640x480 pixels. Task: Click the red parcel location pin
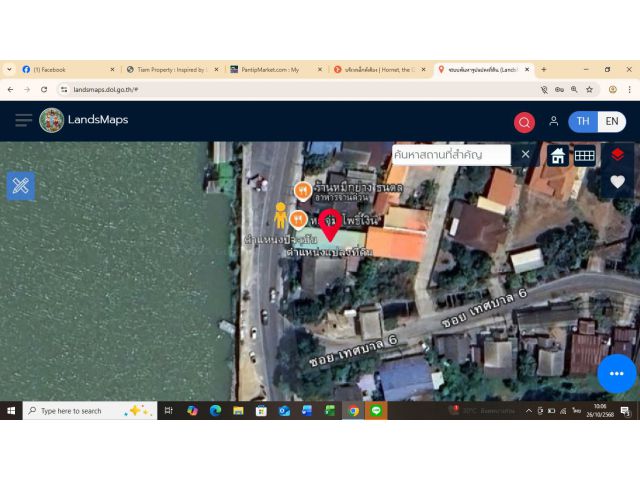pyautogui.click(x=330, y=224)
